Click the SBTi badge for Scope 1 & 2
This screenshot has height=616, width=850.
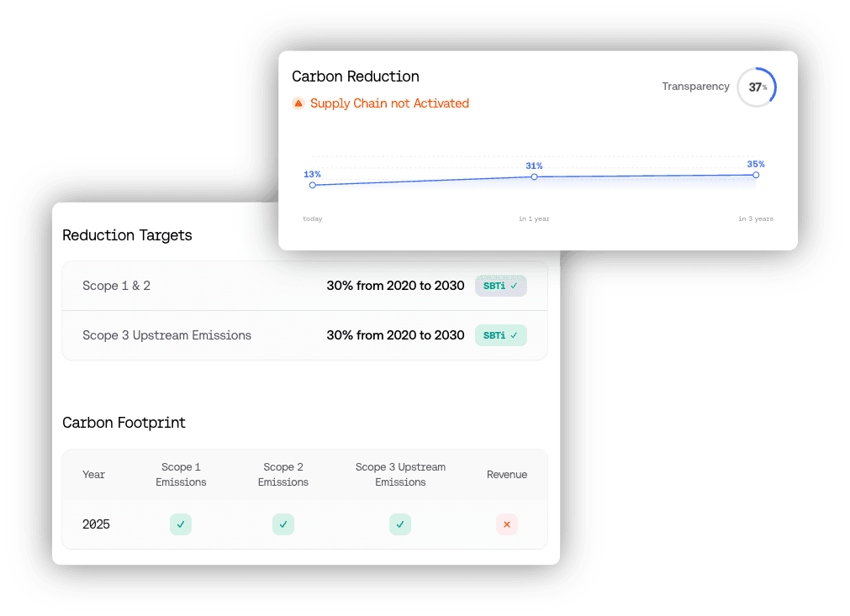501,286
